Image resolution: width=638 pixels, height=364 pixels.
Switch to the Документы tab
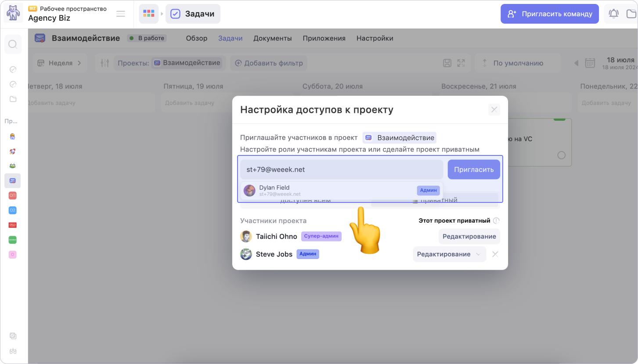(x=272, y=38)
